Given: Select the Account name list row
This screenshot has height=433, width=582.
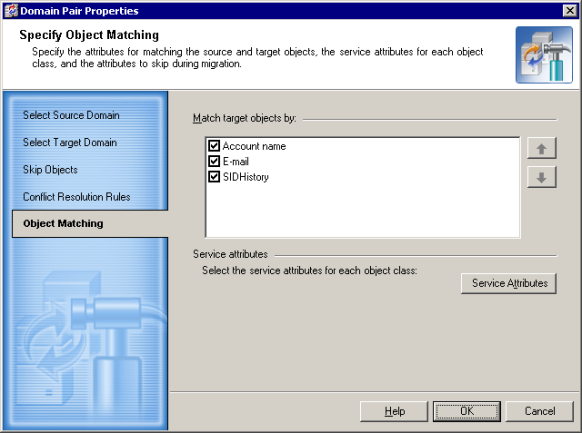Looking at the screenshot, I should point(254,146).
